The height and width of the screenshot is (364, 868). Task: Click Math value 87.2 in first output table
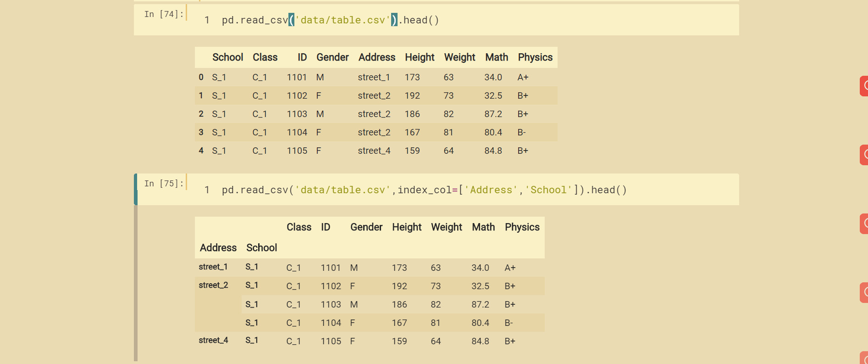pos(493,114)
